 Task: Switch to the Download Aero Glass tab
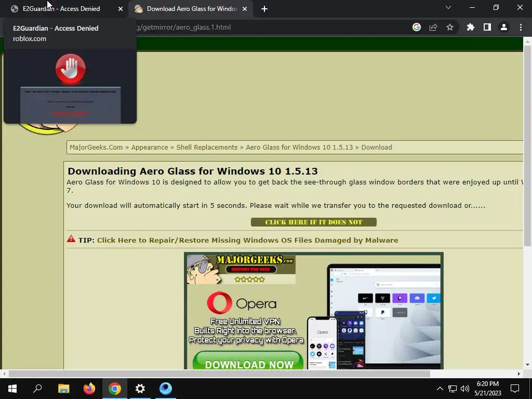pyautogui.click(x=192, y=9)
